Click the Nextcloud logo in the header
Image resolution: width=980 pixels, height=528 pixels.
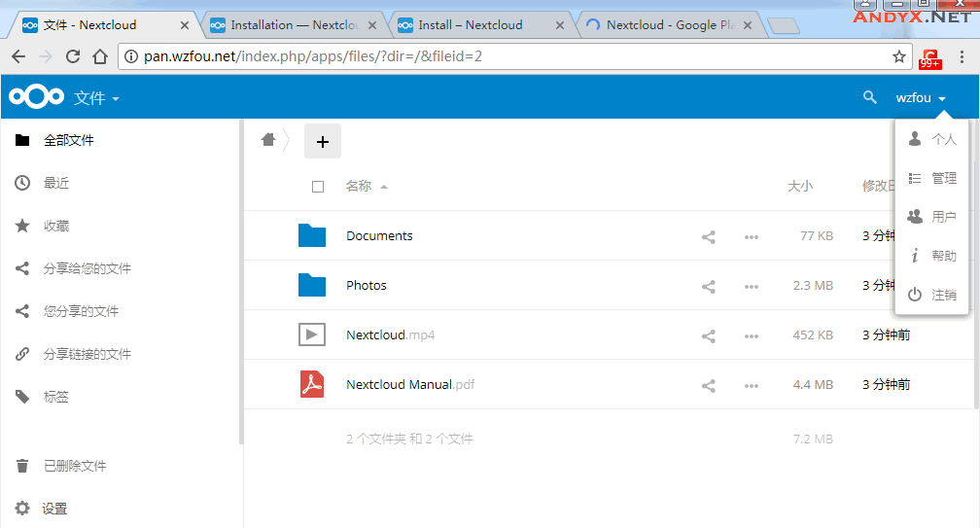36,97
